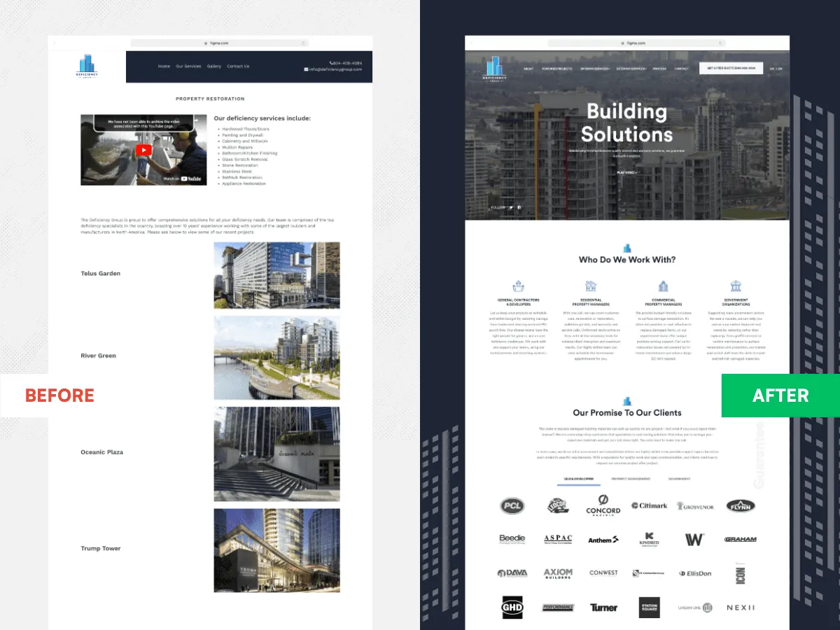Open Our Services in Before navigation
This screenshot has width=840, height=630.
click(x=188, y=66)
